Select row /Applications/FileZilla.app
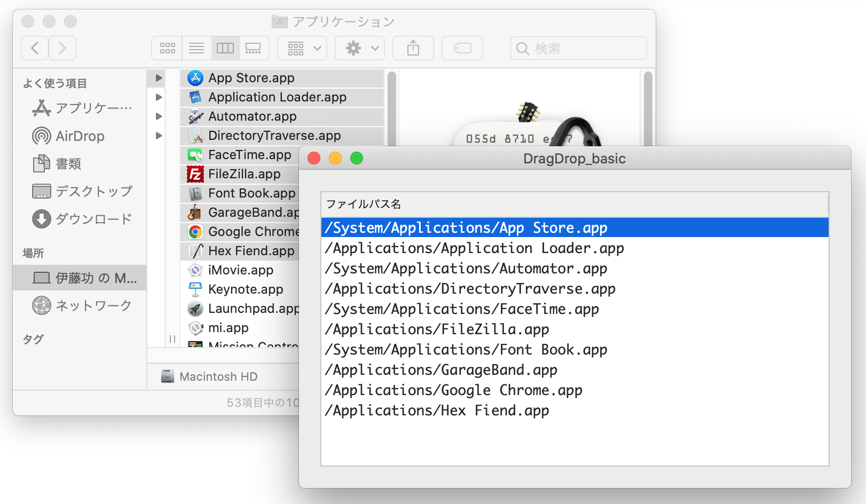 [575, 329]
